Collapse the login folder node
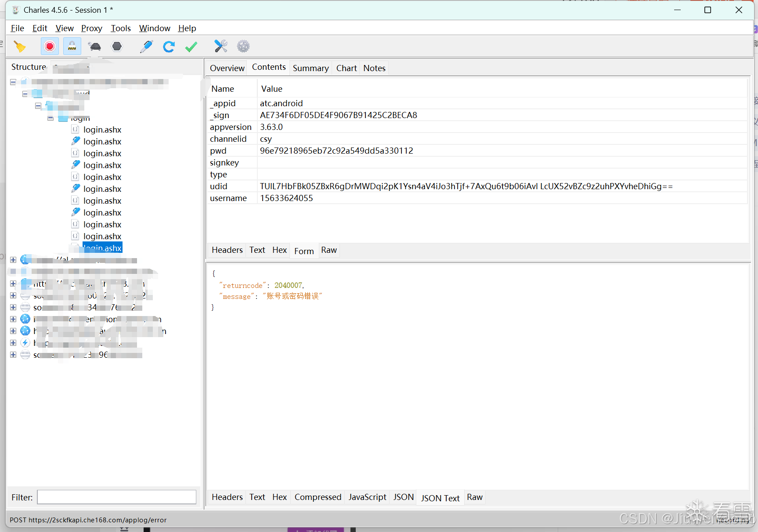Screen dimensions: 758x532 tap(50, 118)
